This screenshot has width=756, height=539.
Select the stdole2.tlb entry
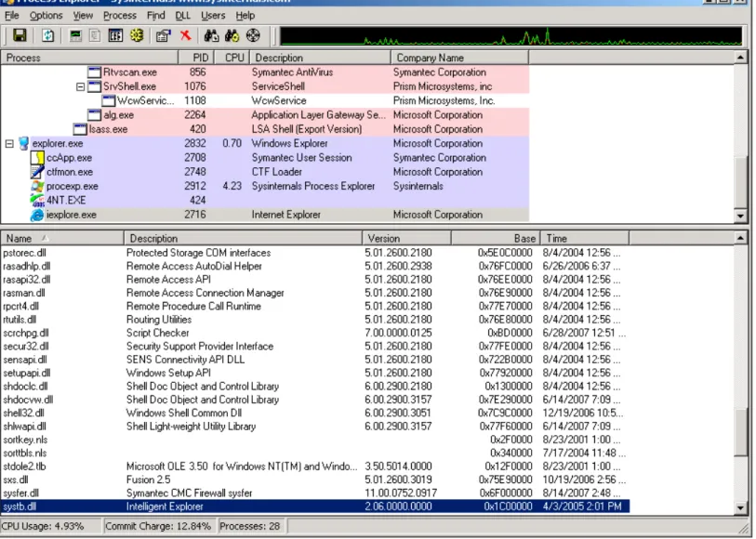pos(24,467)
